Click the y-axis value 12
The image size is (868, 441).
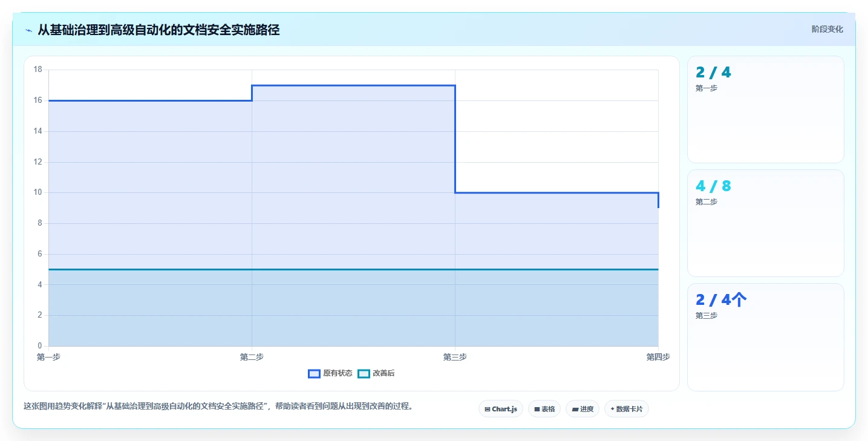pos(38,162)
